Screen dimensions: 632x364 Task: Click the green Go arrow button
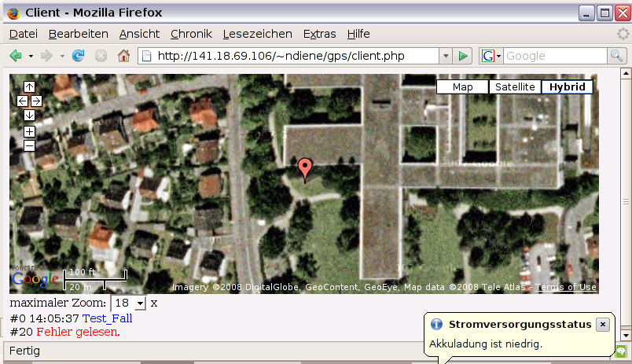463,56
